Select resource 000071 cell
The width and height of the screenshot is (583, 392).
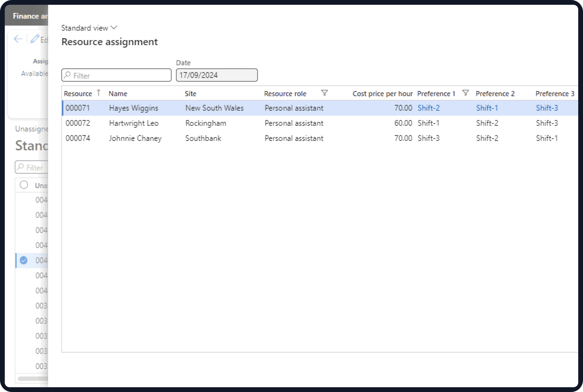[78, 108]
